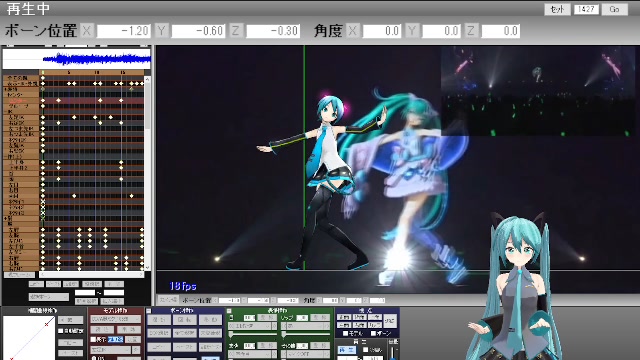Open the model selection dropdown in モデル操作
640x360 pixels.
116,319
